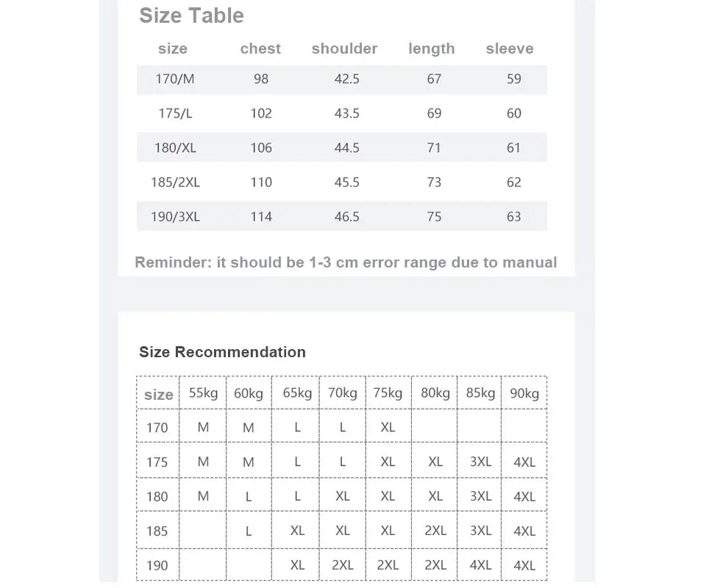Click the Size Recommendation heading

coord(222,352)
